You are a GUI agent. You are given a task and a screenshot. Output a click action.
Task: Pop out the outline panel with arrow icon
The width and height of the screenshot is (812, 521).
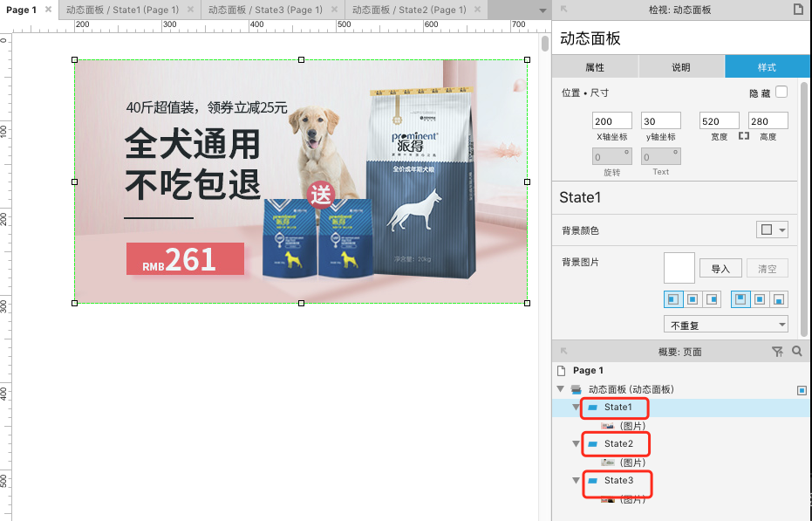[564, 352]
